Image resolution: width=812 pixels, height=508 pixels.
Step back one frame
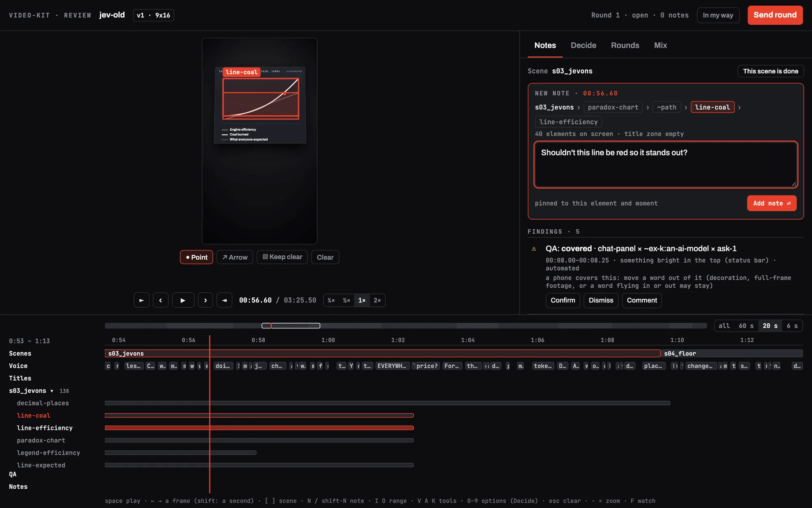pos(160,300)
